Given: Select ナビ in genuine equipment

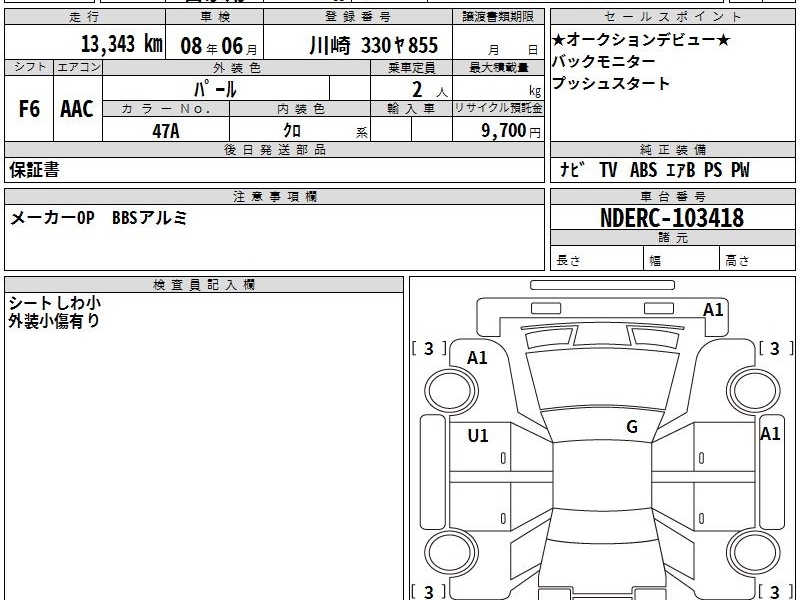Looking at the screenshot, I should tap(572, 169).
